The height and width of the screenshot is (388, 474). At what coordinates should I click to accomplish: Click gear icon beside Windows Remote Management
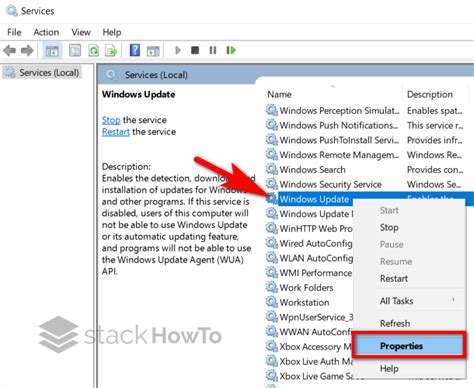point(272,154)
